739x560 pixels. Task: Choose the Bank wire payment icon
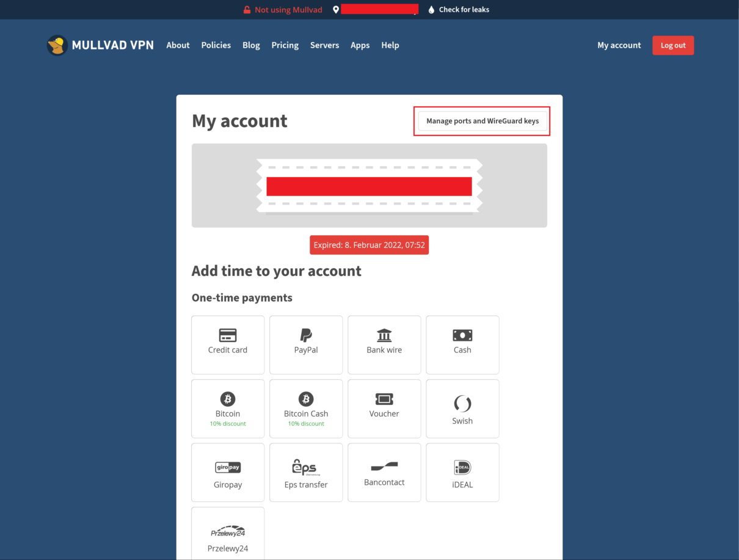[x=384, y=335]
